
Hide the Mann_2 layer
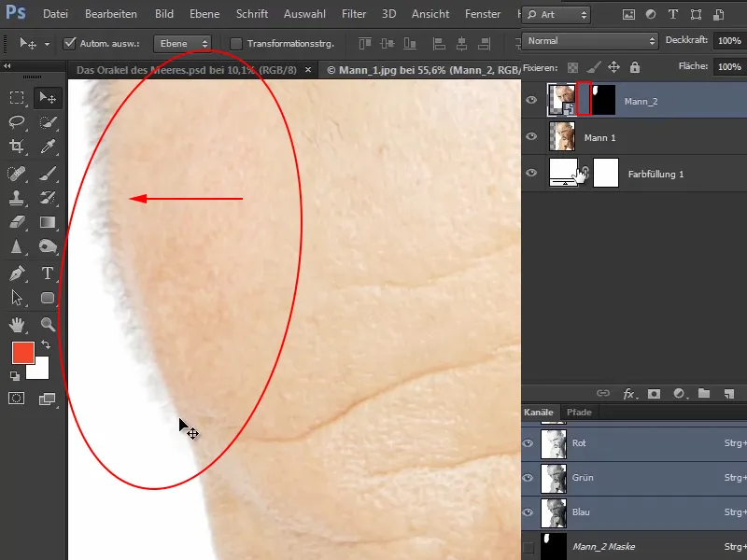531,100
